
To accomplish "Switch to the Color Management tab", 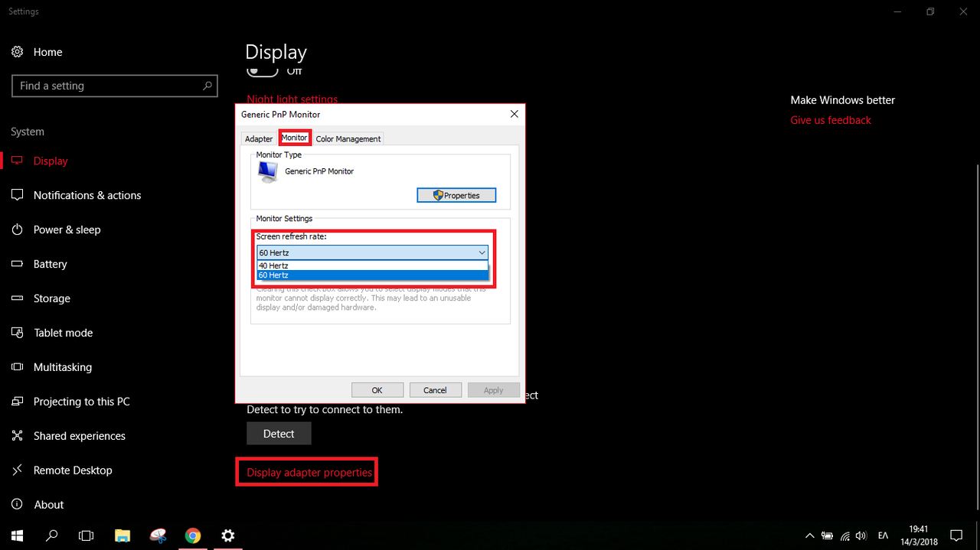I will click(x=348, y=138).
